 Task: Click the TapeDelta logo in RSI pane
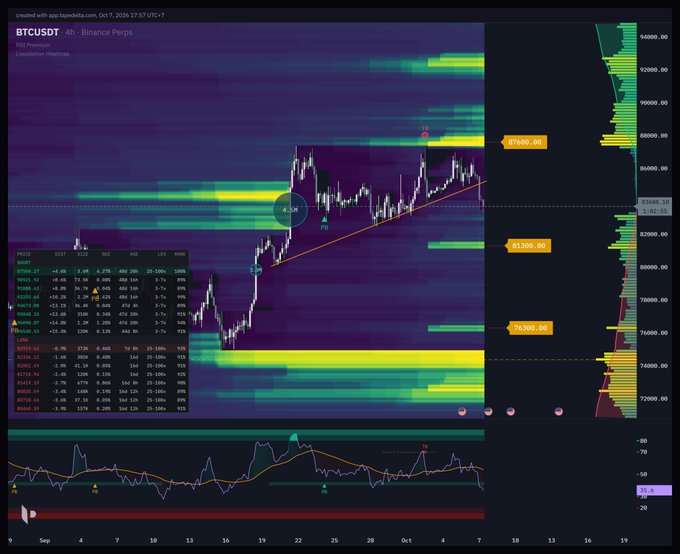(28, 515)
